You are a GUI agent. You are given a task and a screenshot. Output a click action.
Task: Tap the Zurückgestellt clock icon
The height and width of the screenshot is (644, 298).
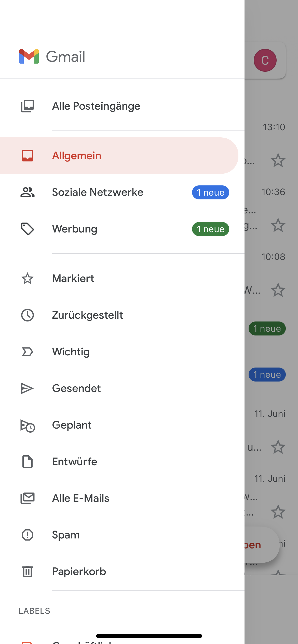(28, 315)
